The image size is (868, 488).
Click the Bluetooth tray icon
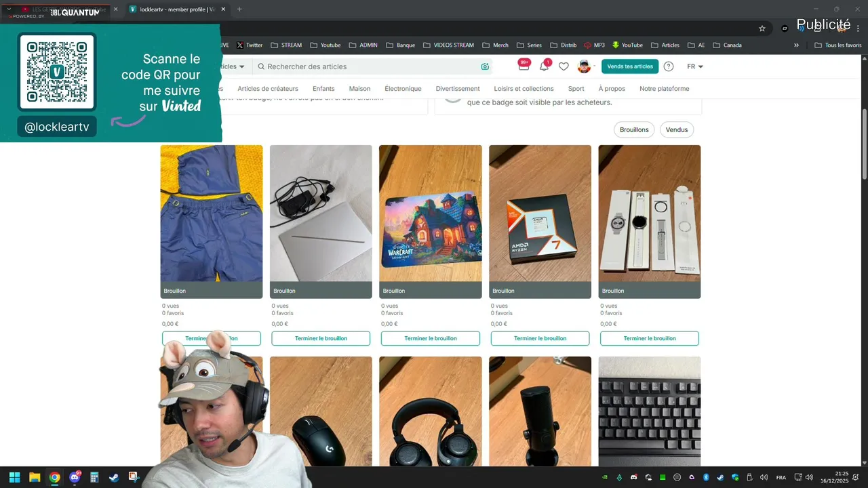pos(705,477)
